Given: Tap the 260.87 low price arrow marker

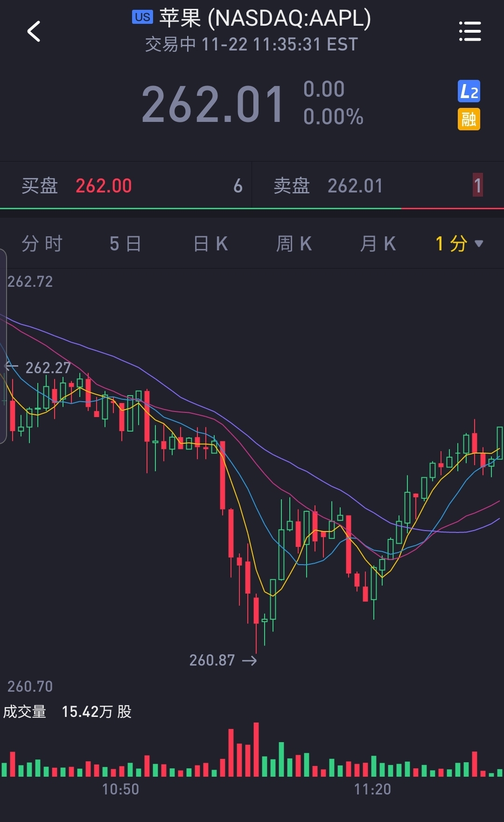Looking at the screenshot, I should pyautogui.click(x=223, y=660).
